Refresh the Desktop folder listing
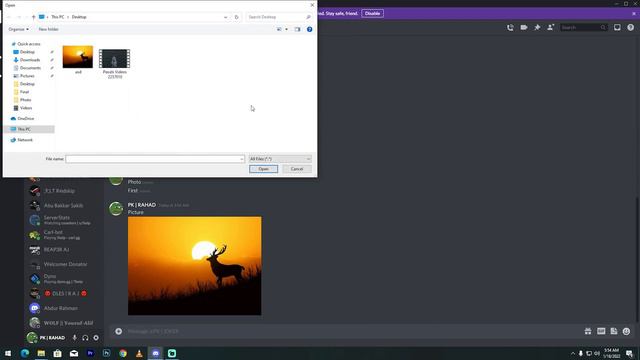This screenshot has width=640, height=360. [x=236, y=17]
